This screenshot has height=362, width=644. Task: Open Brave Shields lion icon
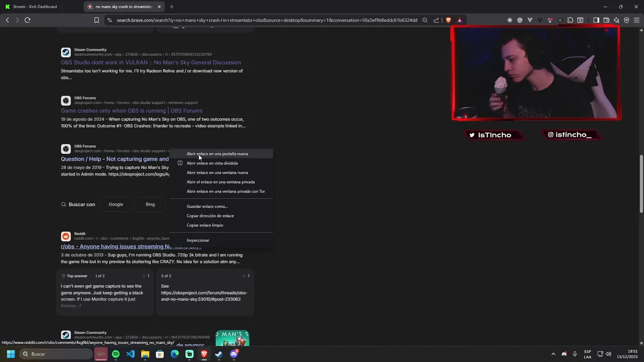click(448, 20)
